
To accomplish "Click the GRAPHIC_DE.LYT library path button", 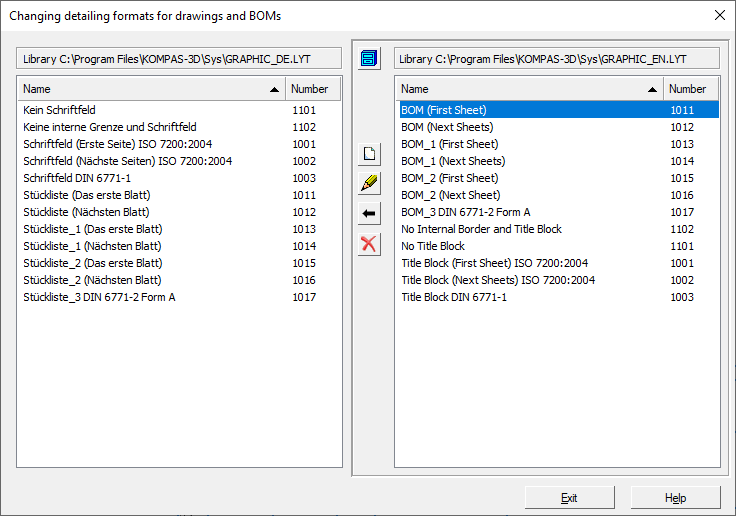I will point(179,59).
